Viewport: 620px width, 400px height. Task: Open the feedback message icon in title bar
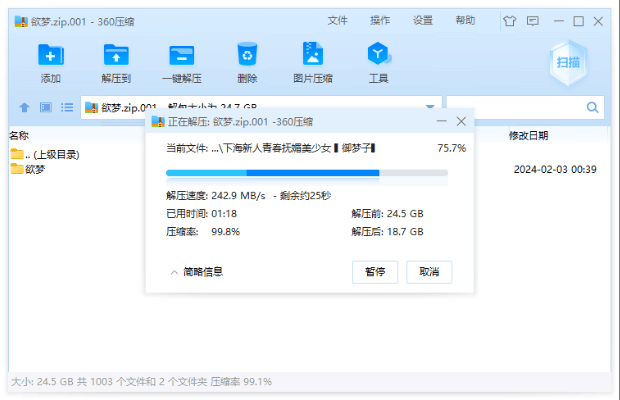click(533, 21)
